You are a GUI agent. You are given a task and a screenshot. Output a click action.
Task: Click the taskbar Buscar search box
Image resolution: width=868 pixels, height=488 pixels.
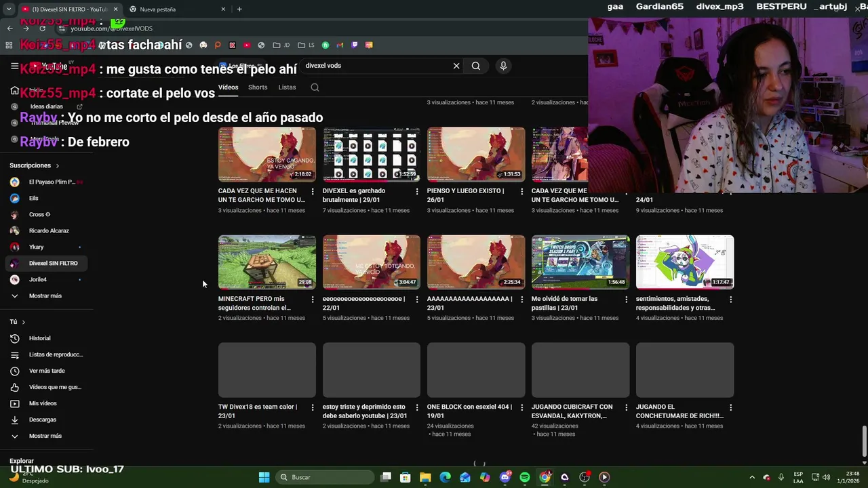tap(323, 477)
